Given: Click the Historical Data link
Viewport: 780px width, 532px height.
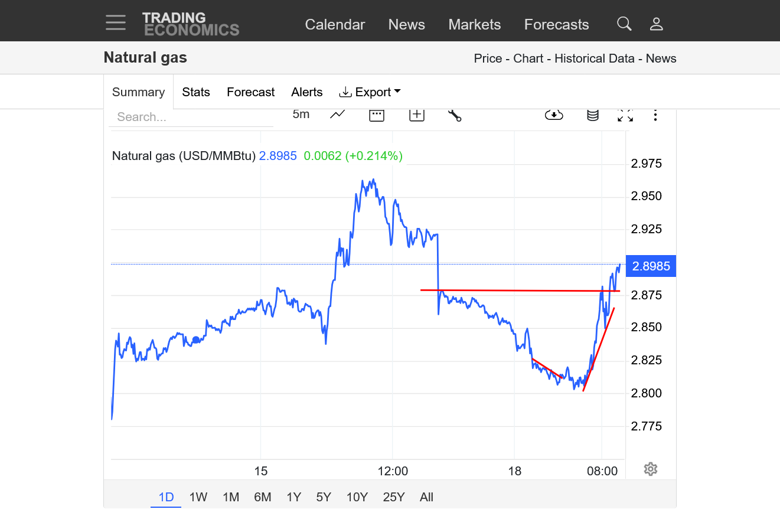Looking at the screenshot, I should [x=594, y=58].
